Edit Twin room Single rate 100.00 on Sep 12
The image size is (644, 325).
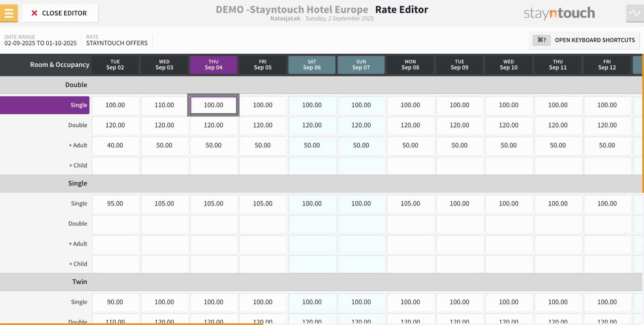607,302
